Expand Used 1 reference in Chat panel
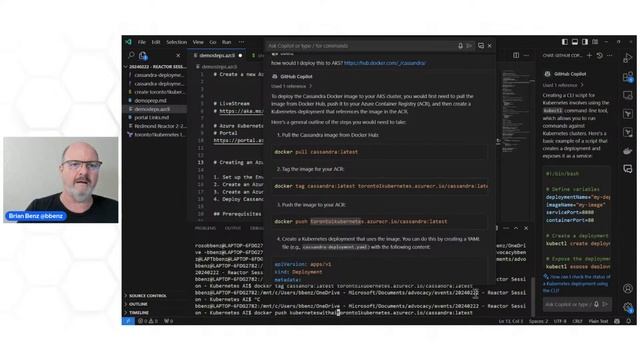Screen dimensions: 640x360 tap(563, 85)
